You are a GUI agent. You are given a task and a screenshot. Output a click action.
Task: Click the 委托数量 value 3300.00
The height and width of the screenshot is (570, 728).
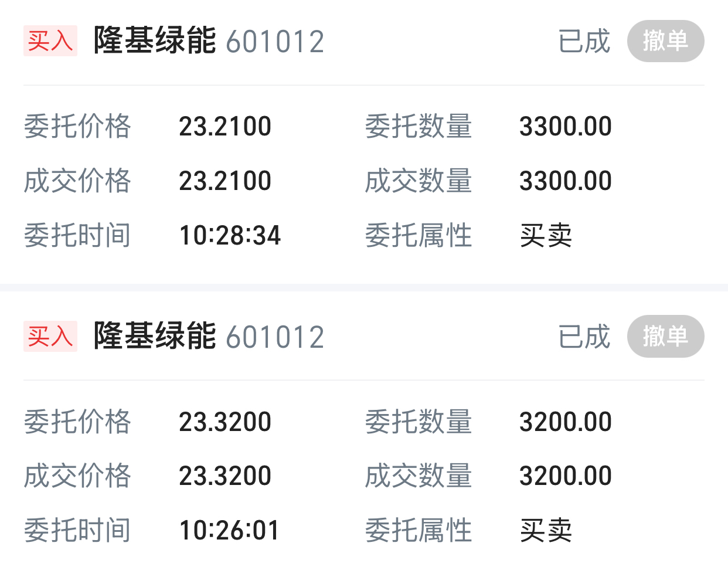(566, 127)
